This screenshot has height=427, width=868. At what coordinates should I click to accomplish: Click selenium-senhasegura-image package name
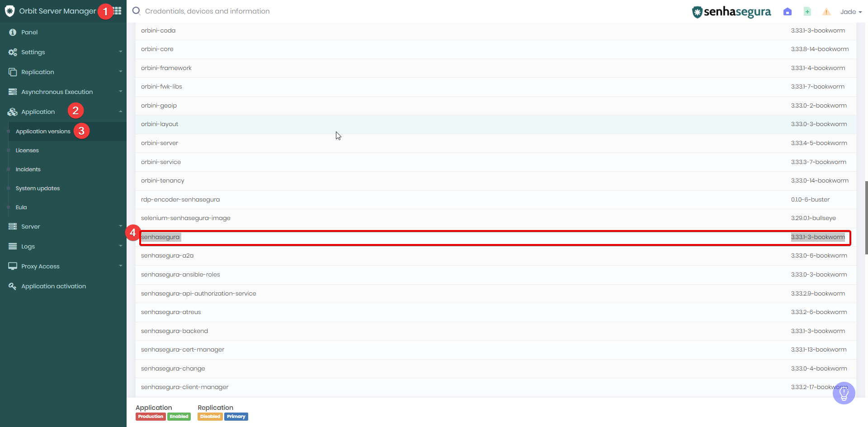coord(185,218)
